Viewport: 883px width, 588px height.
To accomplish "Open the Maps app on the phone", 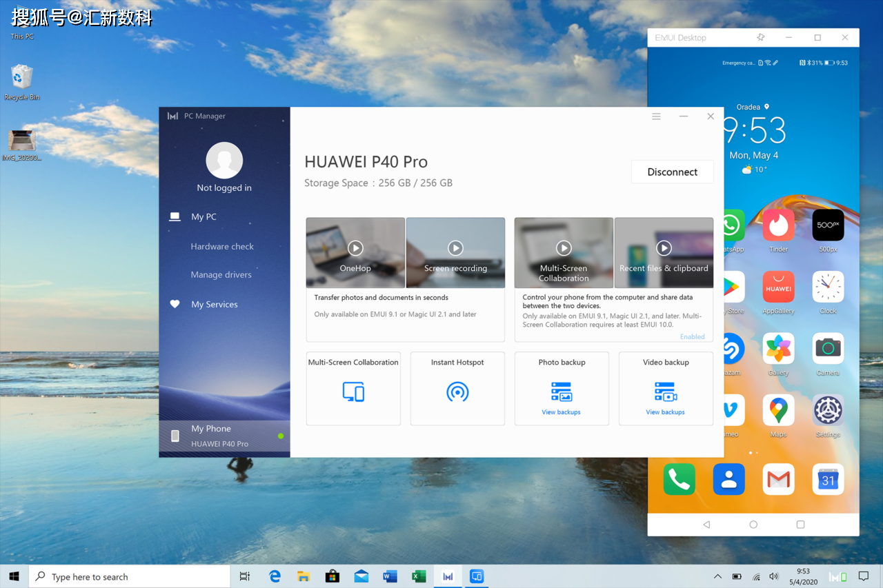I will pos(778,410).
